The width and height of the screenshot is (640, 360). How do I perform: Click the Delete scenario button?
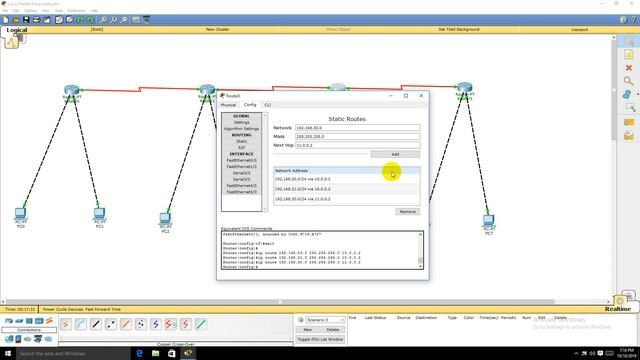pos(333,329)
